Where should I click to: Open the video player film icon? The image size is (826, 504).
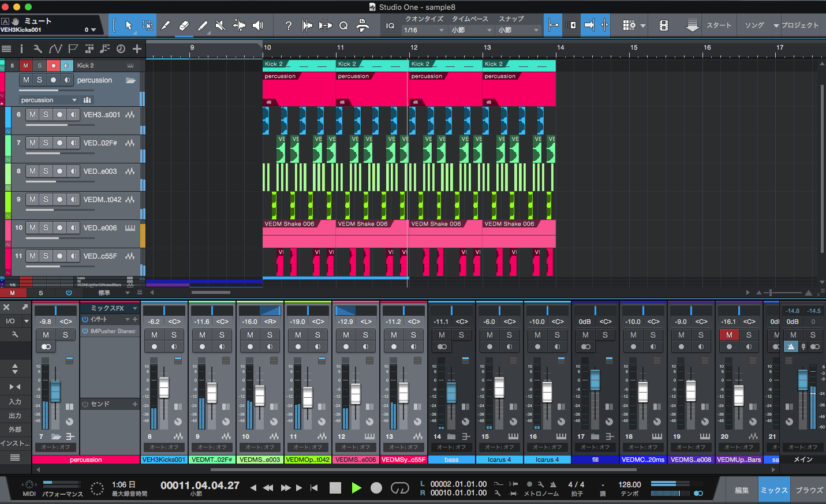[664, 25]
